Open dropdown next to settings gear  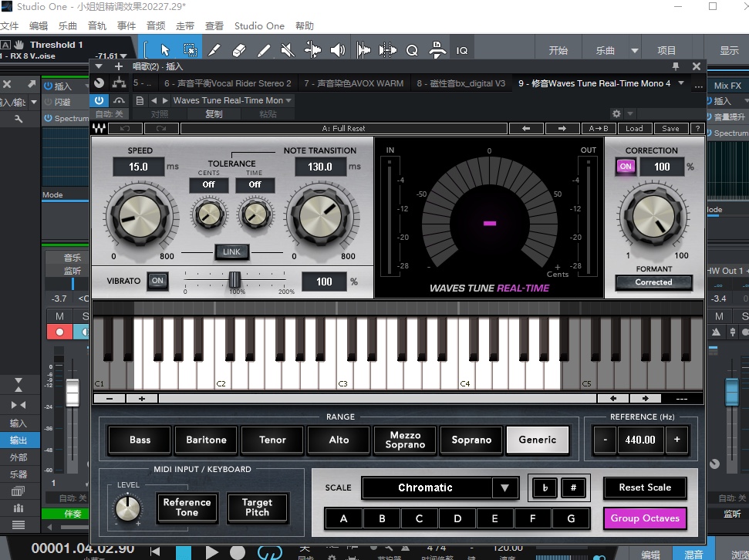630,113
